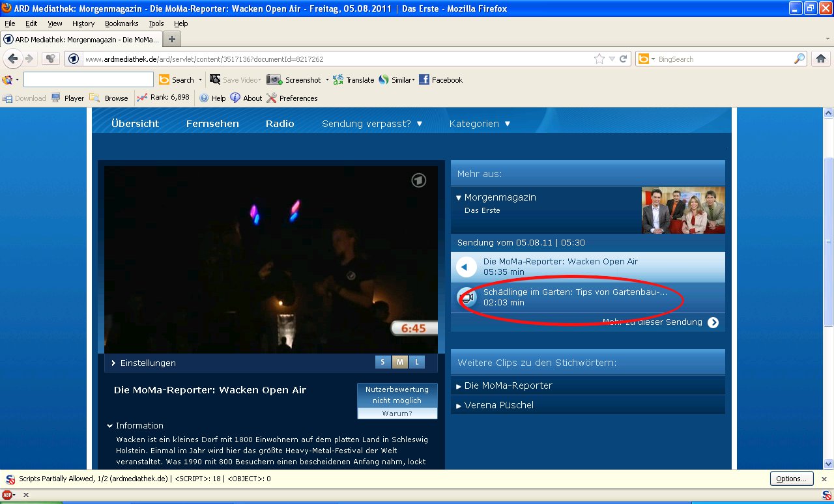Image resolution: width=834 pixels, height=504 pixels.
Task: Click the NoScript Options button
Action: pos(791,479)
